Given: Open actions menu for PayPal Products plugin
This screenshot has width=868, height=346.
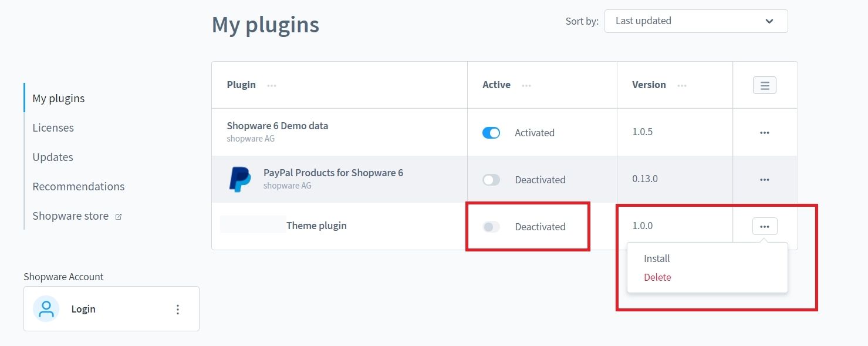Looking at the screenshot, I should click(x=764, y=179).
